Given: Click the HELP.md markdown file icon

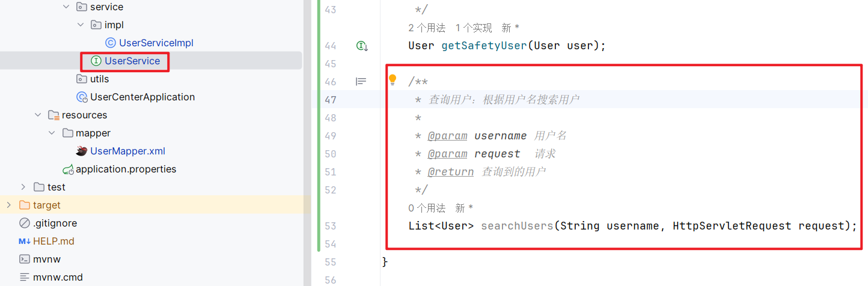Looking at the screenshot, I should click(x=24, y=241).
